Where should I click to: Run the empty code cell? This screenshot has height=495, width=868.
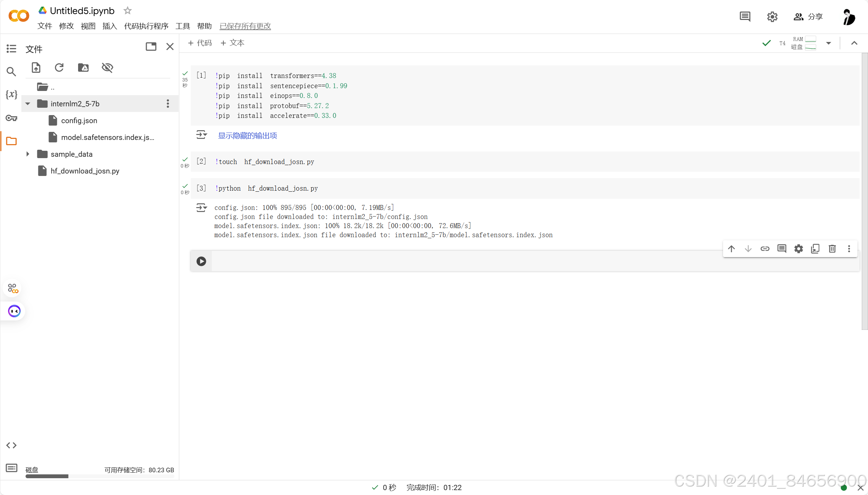point(201,261)
